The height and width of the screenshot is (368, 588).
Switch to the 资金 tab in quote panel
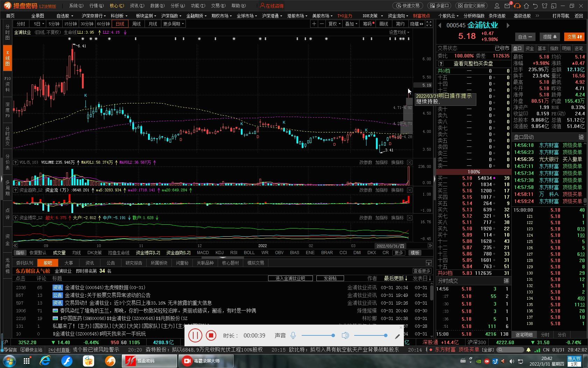tap(530, 48)
